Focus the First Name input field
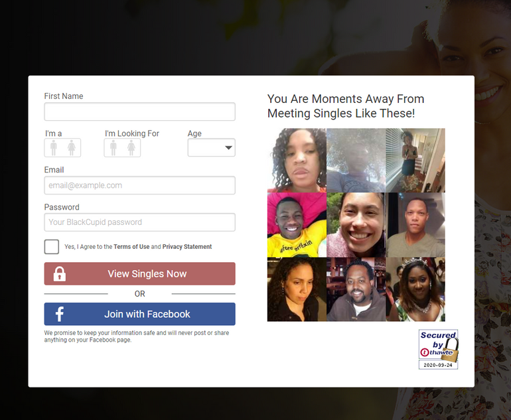Image resolution: width=511 pixels, height=420 pixels. [x=140, y=111]
